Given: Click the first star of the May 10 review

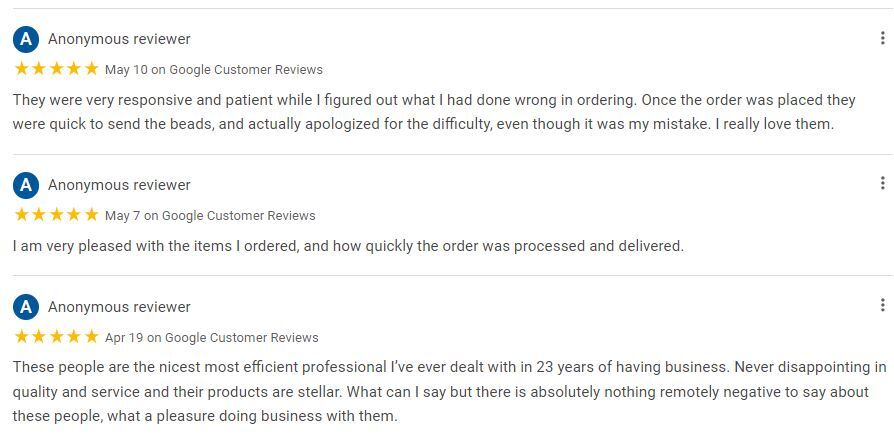Looking at the screenshot, I should pyautogui.click(x=22, y=69).
